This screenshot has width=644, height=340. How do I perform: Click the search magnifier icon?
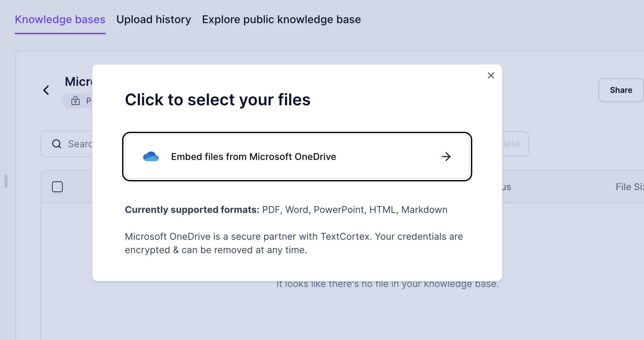point(57,144)
